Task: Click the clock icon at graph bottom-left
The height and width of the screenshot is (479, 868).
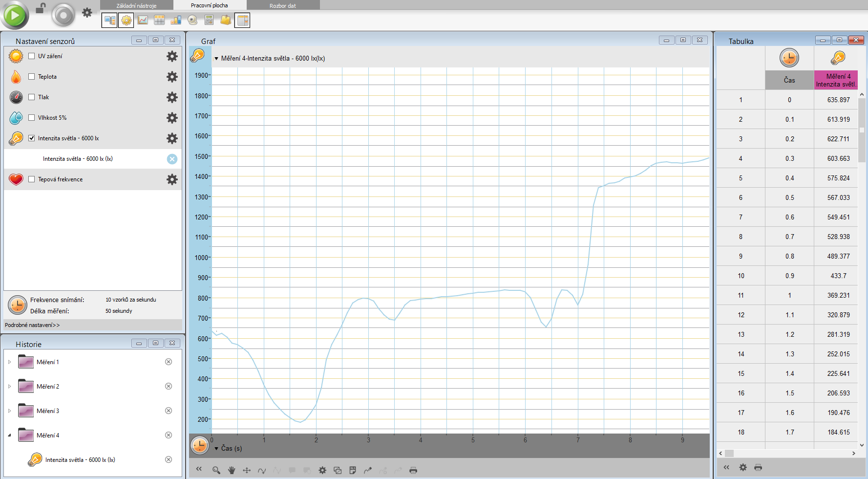Action: pos(200,445)
